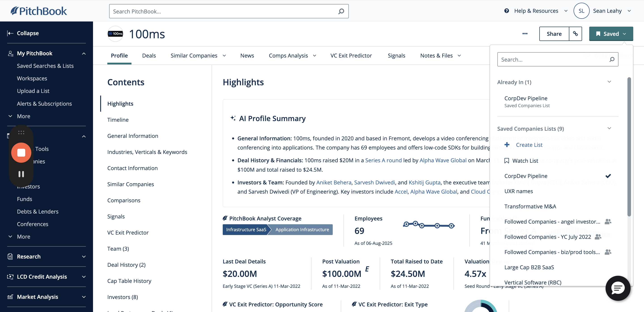Pause the screen recording
This screenshot has width=644, height=312.
tap(21, 174)
